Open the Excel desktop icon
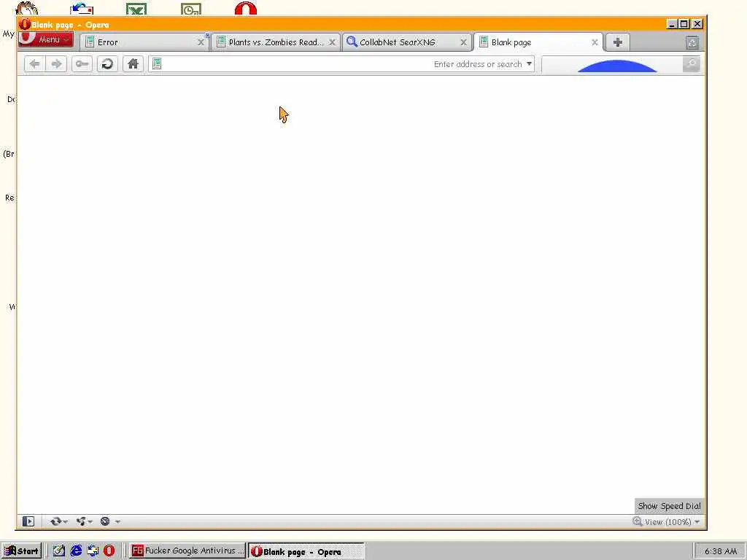Image resolution: width=747 pixels, height=560 pixels. tap(136, 9)
